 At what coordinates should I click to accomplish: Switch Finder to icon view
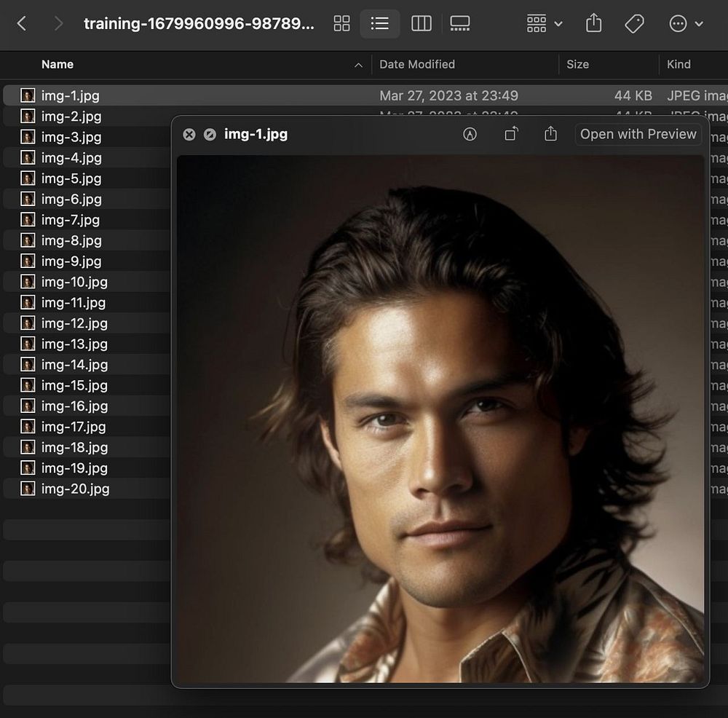tap(341, 24)
